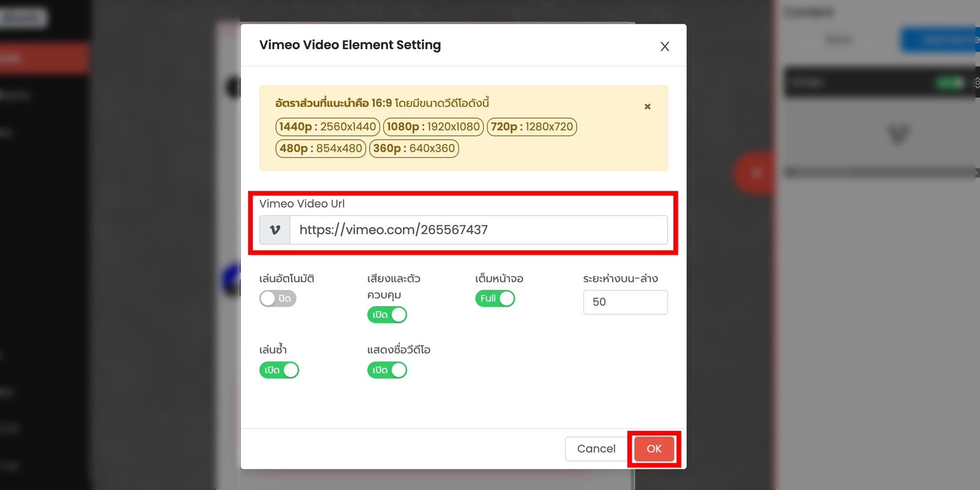980x490 pixels.
Task: Focus the Vimeo Video Url input field
Action: click(478, 230)
